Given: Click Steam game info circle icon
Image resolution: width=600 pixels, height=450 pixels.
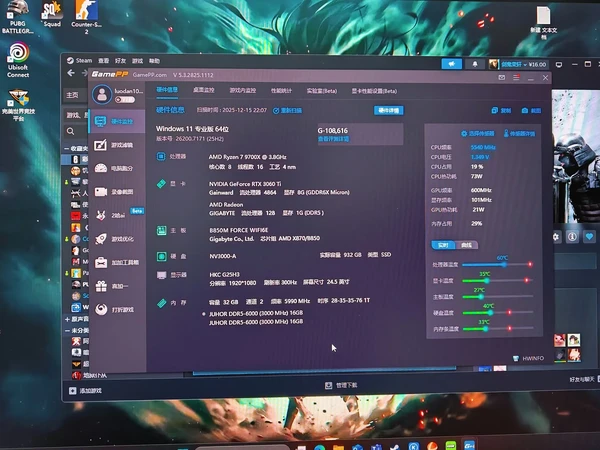Looking at the screenshot, I should click(x=572, y=237).
